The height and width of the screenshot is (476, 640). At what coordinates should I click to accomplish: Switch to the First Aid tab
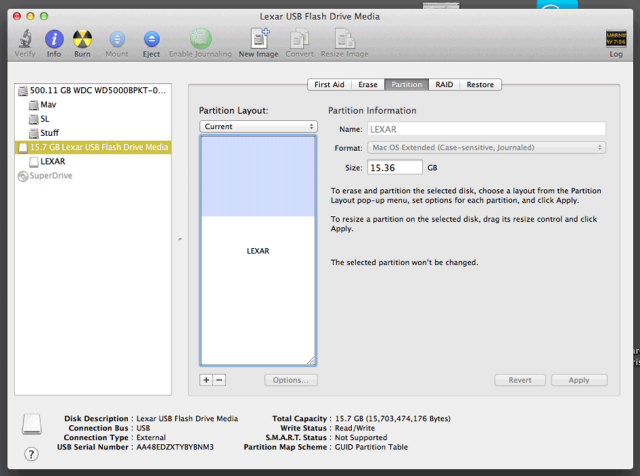click(x=329, y=85)
